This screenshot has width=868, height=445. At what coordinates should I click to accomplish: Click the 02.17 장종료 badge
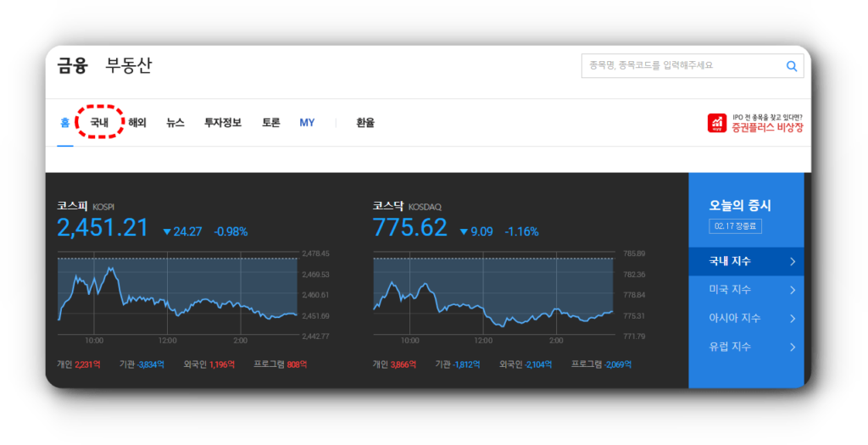(x=735, y=226)
